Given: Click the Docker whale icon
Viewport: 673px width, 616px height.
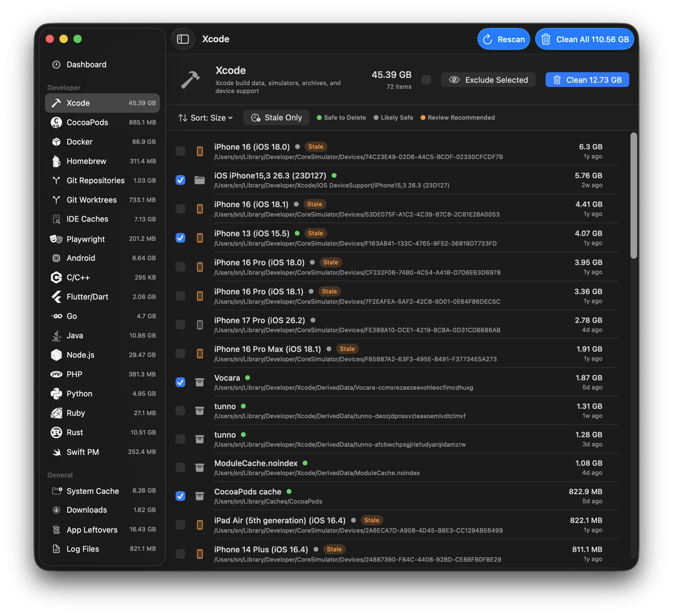Looking at the screenshot, I should point(56,142).
